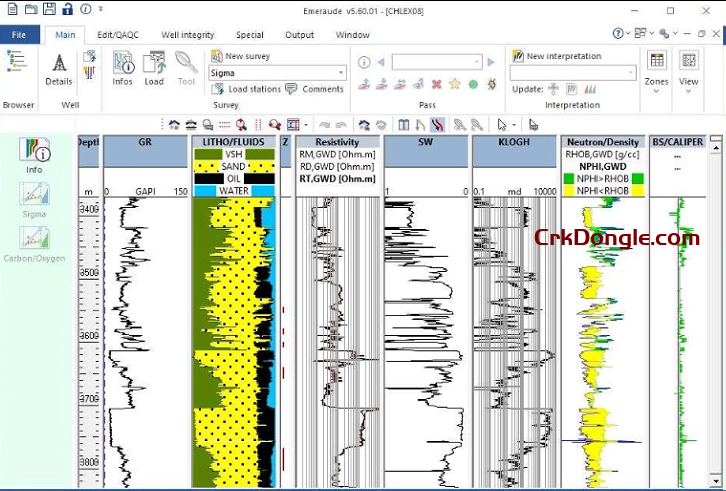The width and height of the screenshot is (726, 491).
Task: Open well Details in the ribbon
Action: (x=58, y=67)
